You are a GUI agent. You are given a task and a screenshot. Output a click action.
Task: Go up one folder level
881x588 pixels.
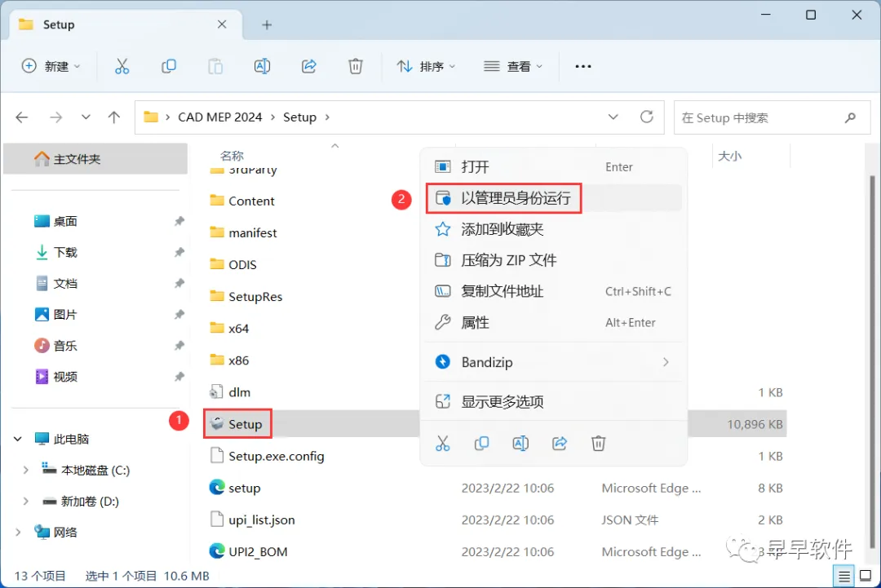click(114, 117)
